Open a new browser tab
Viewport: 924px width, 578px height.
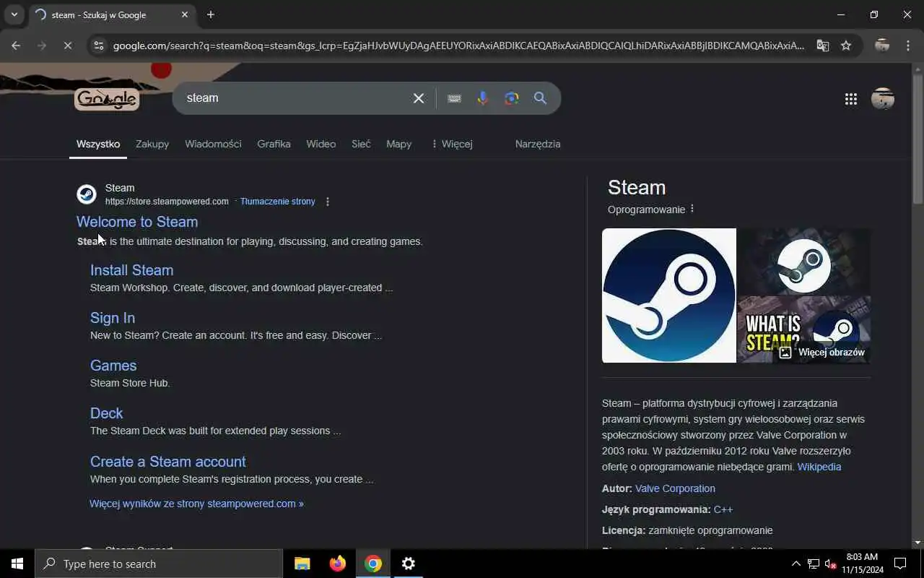(x=211, y=14)
